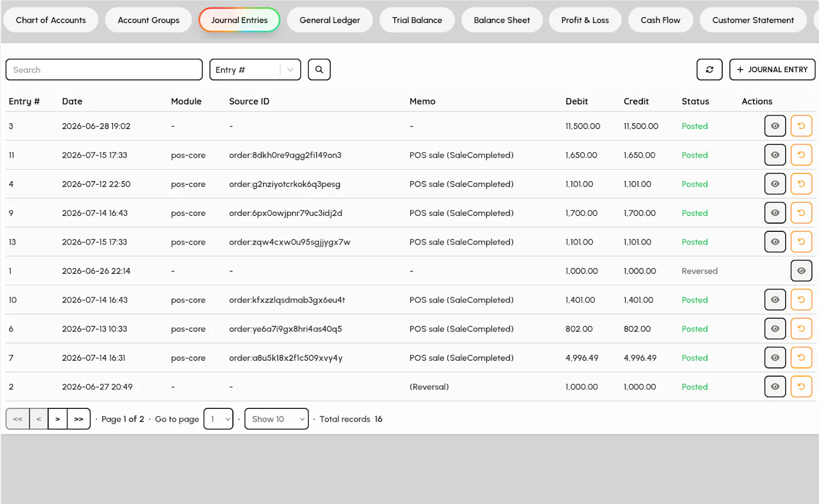View journal entry 4 details
The height and width of the screenshot is (504, 819).
click(x=775, y=184)
